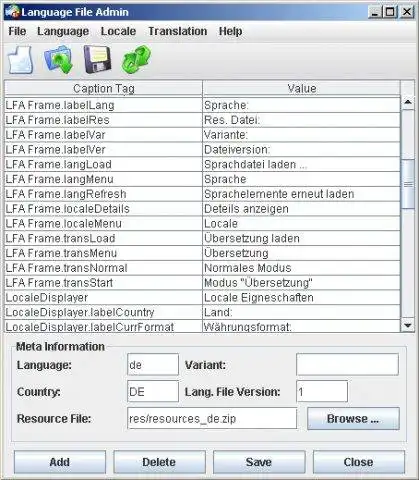Select the LFA Frame.langMenu row
419x480 pixels.
point(202,179)
